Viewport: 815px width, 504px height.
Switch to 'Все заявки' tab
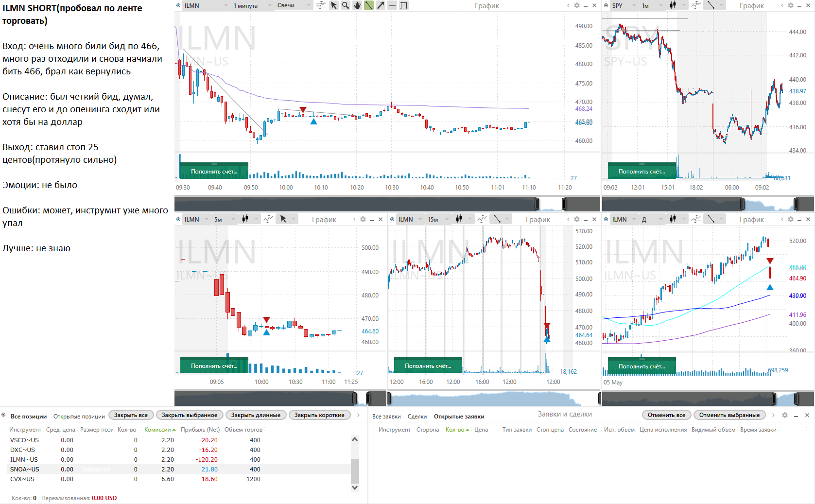click(386, 417)
